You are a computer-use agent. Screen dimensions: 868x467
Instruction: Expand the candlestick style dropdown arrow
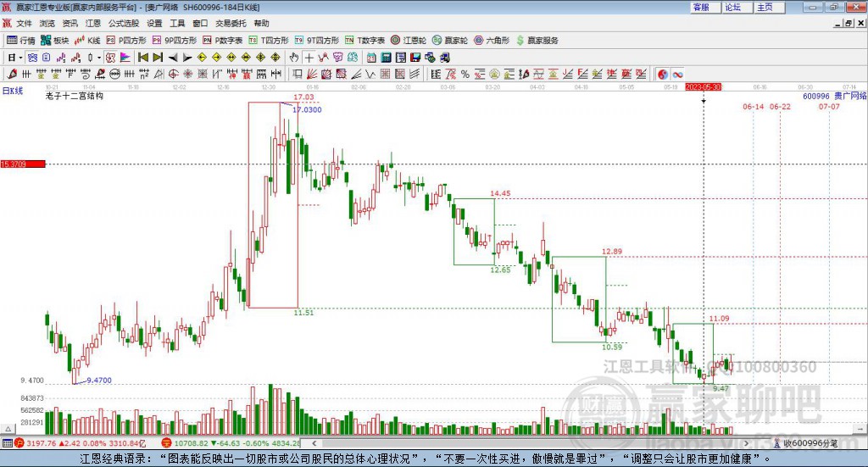click(x=99, y=58)
